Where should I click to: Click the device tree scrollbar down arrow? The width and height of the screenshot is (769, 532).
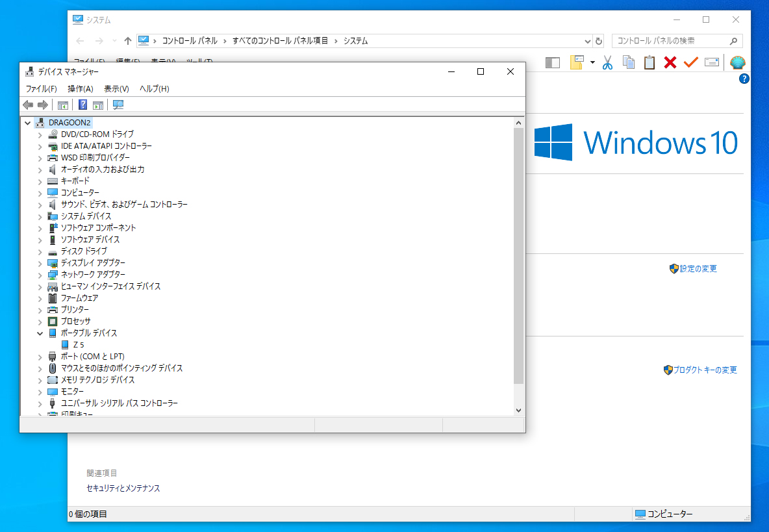tap(518, 410)
